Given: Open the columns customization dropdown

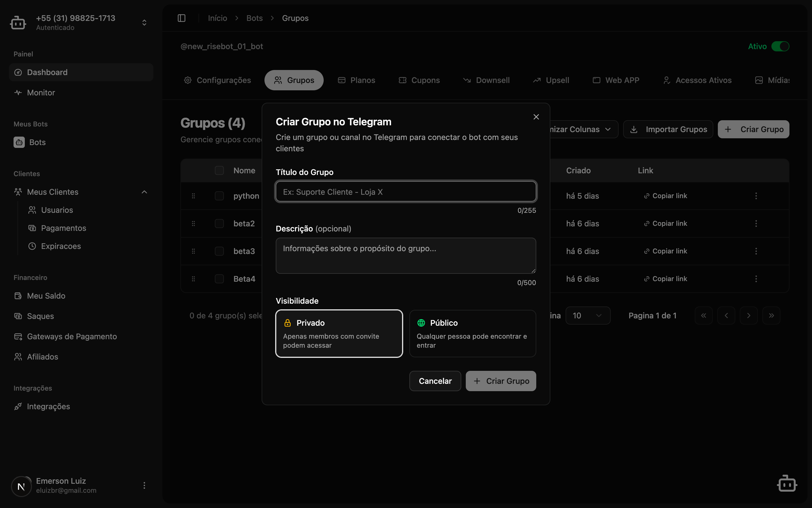Looking at the screenshot, I should click(584, 129).
